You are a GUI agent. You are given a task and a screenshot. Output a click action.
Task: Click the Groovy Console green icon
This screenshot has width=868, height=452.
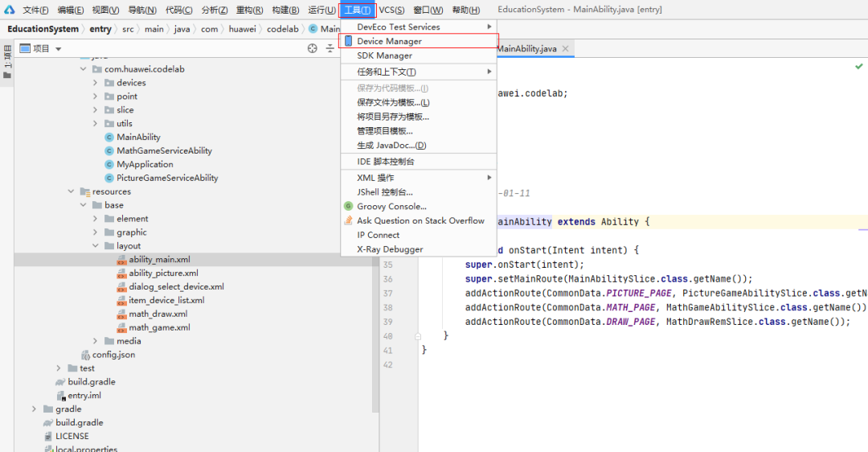coord(349,207)
